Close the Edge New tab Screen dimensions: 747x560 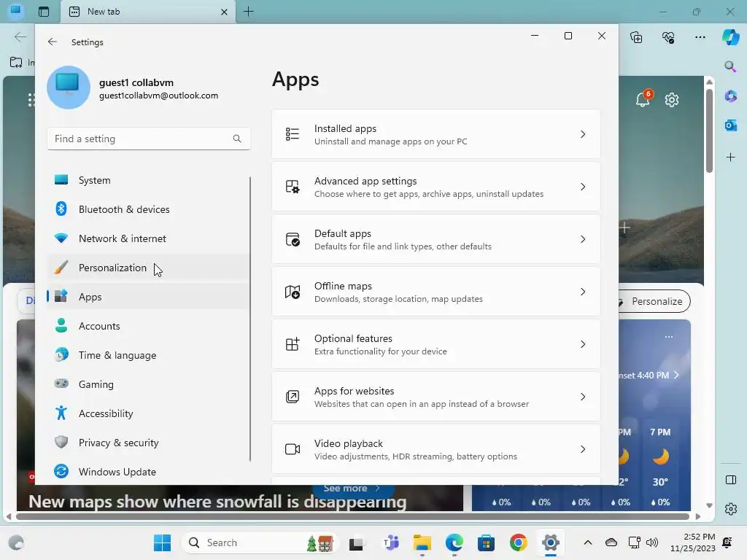click(x=225, y=12)
